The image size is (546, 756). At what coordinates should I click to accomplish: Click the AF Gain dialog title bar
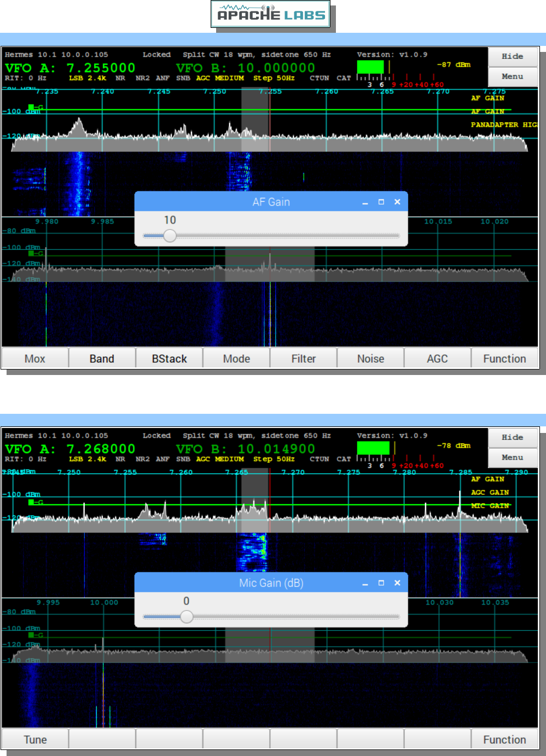tap(271, 202)
